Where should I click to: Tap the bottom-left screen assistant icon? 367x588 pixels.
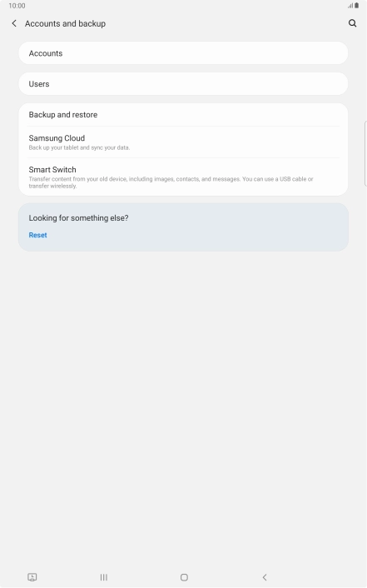tap(32, 577)
